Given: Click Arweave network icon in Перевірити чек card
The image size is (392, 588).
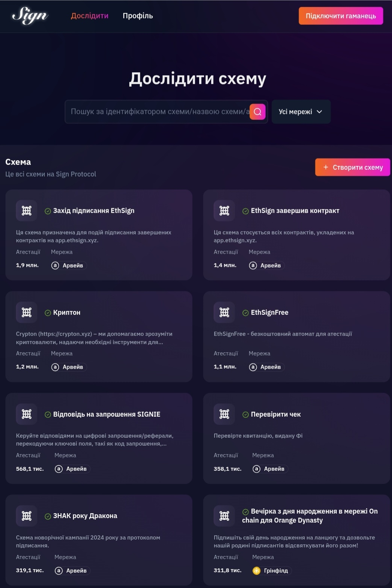Looking at the screenshot, I should pyautogui.click(x=256, y=469).
